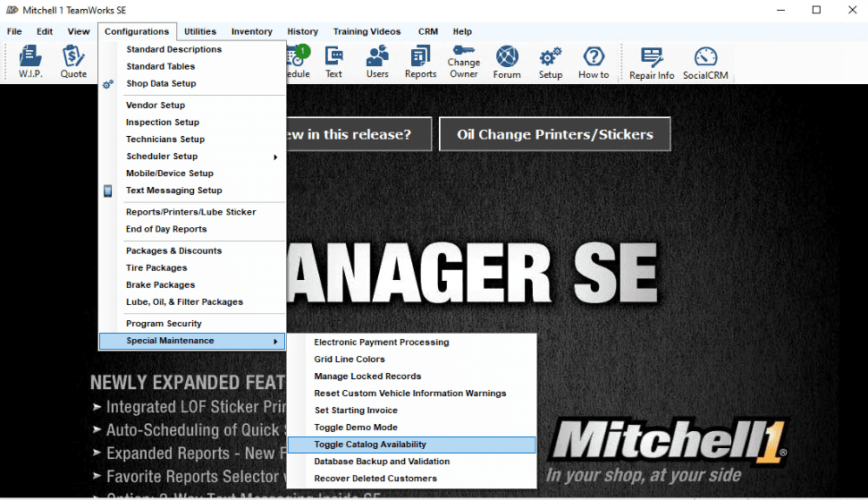Open the Help menu
868x500 pixels.
coord(462,31)
